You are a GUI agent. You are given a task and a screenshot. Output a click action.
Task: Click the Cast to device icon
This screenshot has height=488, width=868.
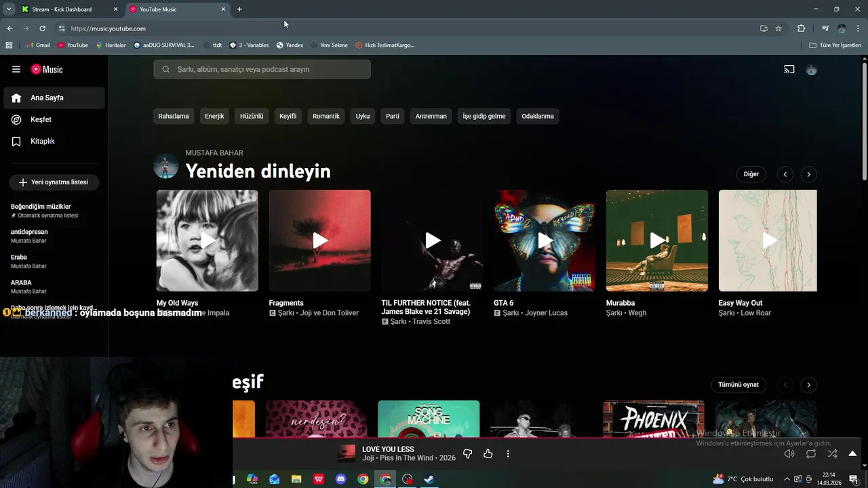[x=789, y=69]
